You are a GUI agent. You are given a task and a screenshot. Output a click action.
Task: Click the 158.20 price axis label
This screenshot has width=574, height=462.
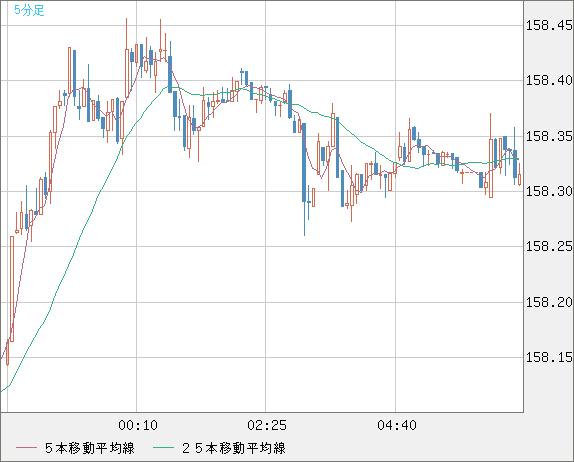(549, 302)
